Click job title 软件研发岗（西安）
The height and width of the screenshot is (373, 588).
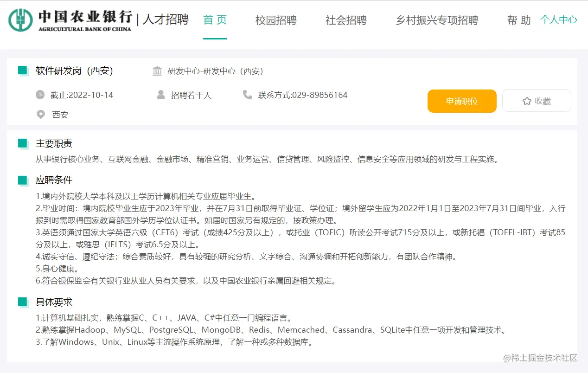pyautogui.click(x=75, y=71)
